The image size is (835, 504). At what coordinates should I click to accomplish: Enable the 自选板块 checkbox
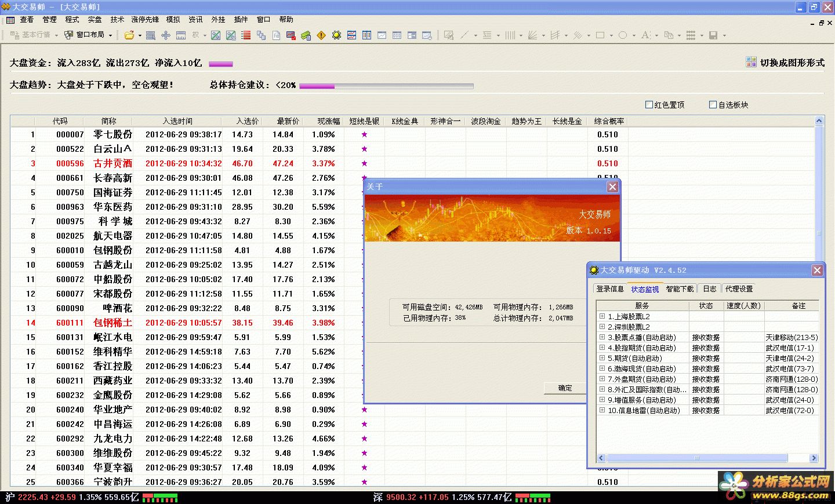(713, 105)
